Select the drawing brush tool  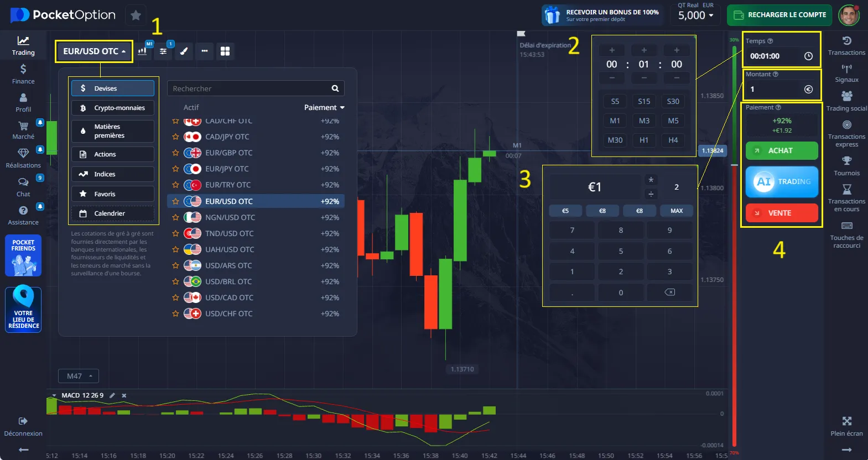tap(184, 51)
